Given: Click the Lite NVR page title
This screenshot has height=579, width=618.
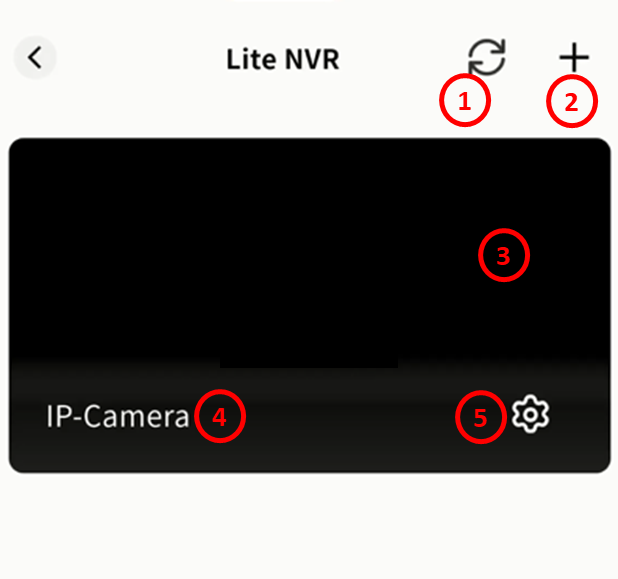Looking at the screenshot, I should (x=283, y=59).
